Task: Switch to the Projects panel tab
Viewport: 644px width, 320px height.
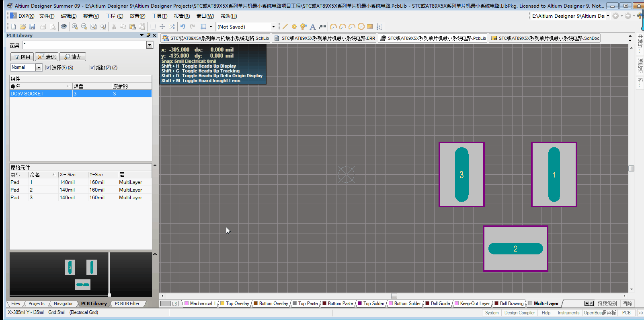Action: 36,303
